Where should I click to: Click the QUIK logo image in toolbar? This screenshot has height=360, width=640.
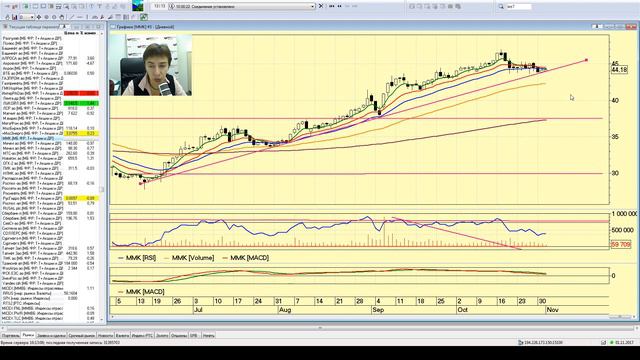pyautogui.click(x=138, y=6)
